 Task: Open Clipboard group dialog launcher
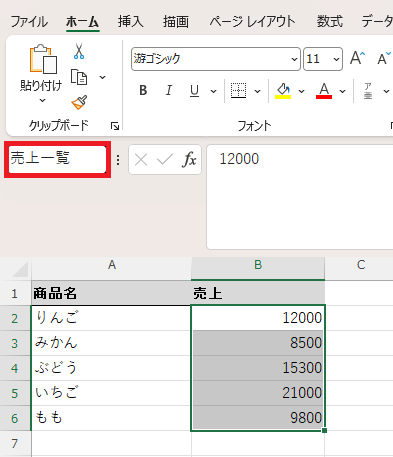coord(115,126)
